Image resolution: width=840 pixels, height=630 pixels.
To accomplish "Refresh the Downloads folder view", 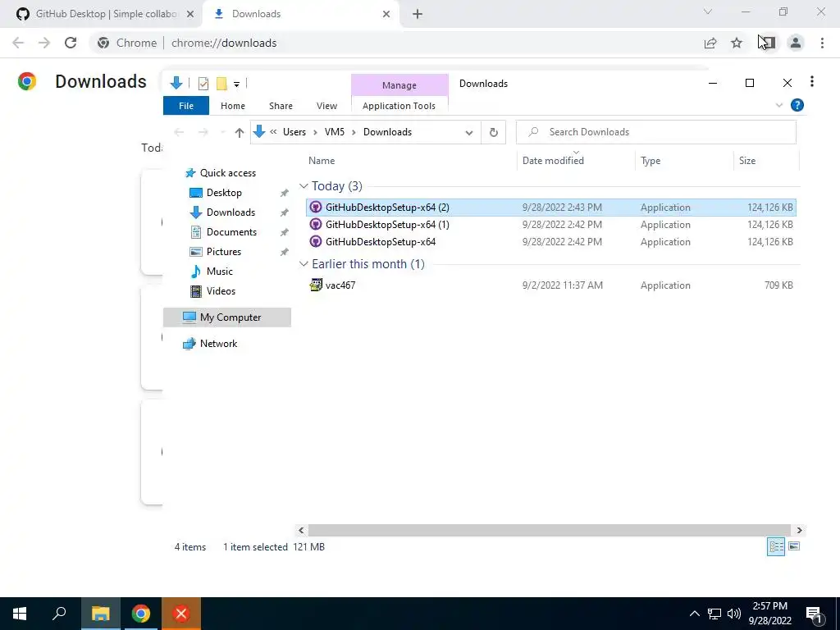I will pos(493,132).
